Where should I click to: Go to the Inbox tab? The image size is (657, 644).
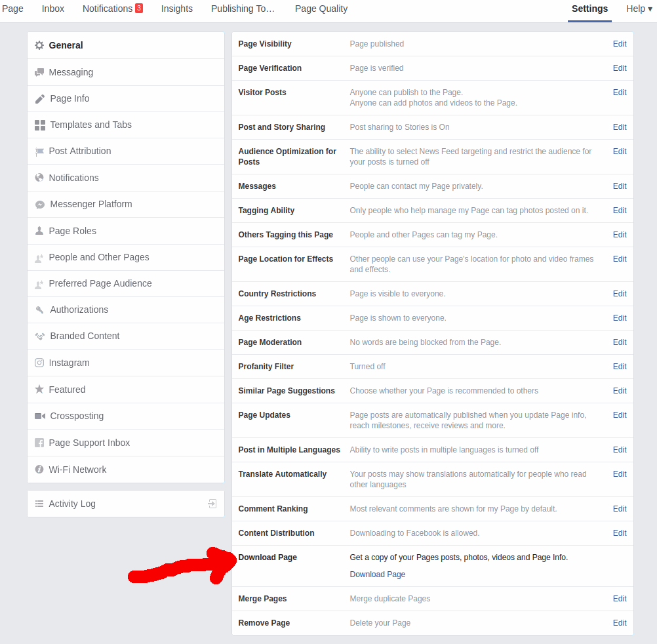52,9
